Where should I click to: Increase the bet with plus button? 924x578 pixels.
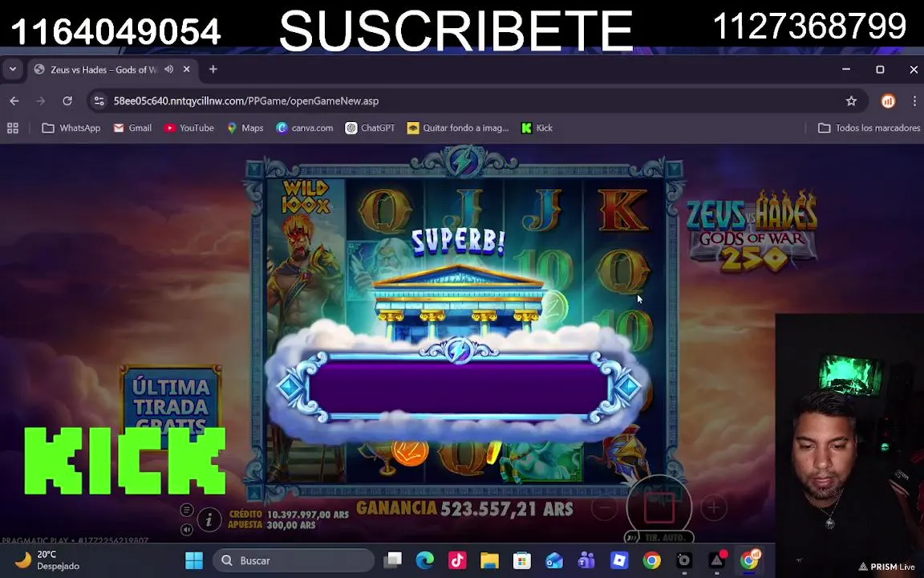tap(713, 507)
